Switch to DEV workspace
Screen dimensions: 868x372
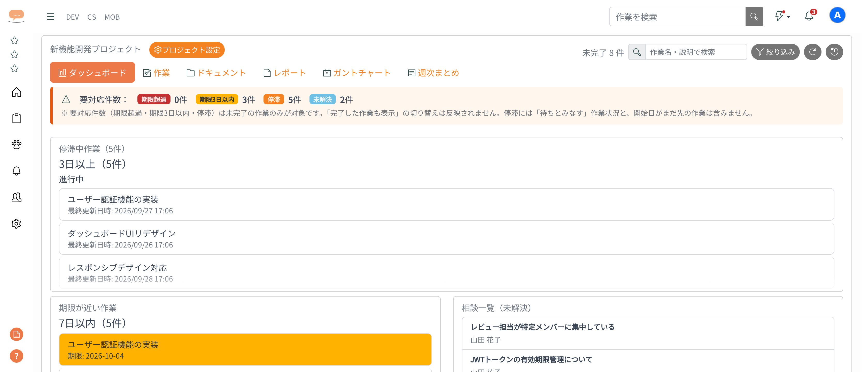(72, 17)
